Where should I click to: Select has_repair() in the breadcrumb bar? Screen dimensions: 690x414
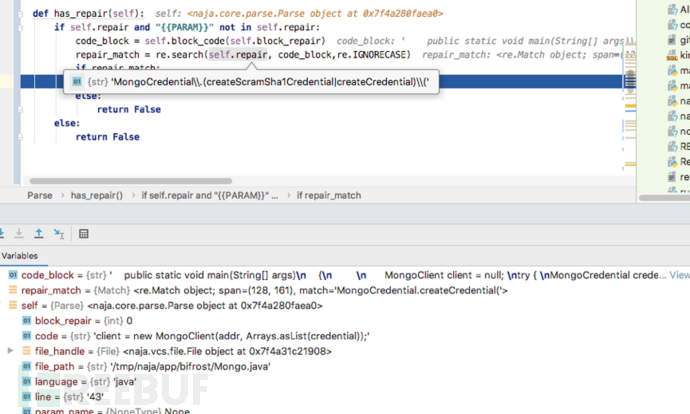97,196
